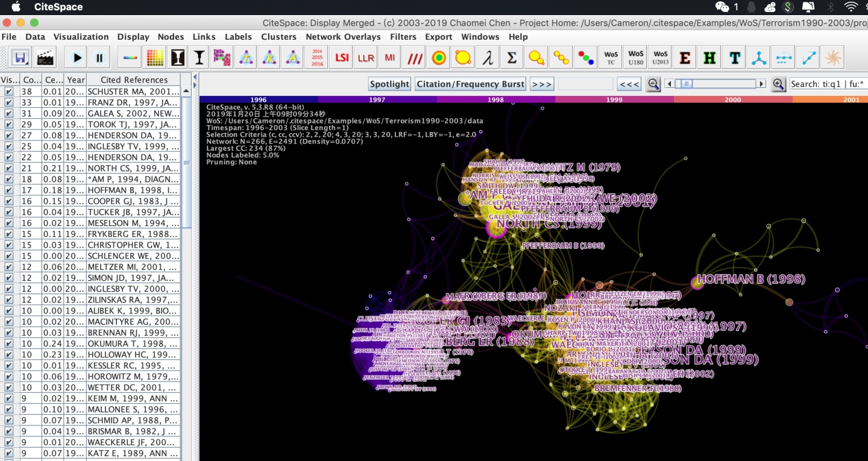
Task: Uncheck visibility for SCHUSTER MA, 2001
Action: [x=9, y=92]
